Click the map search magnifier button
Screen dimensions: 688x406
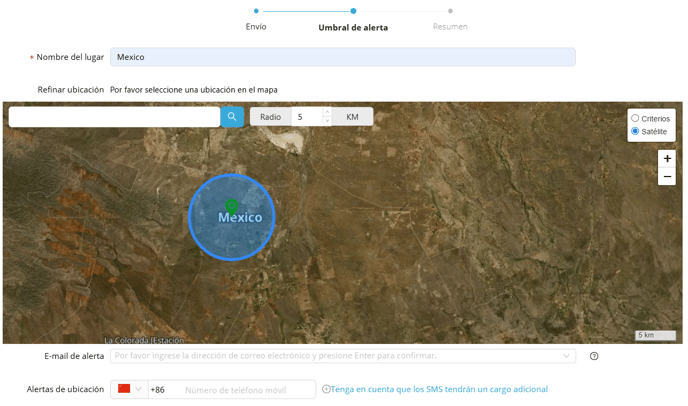click(x=232, y=117)
